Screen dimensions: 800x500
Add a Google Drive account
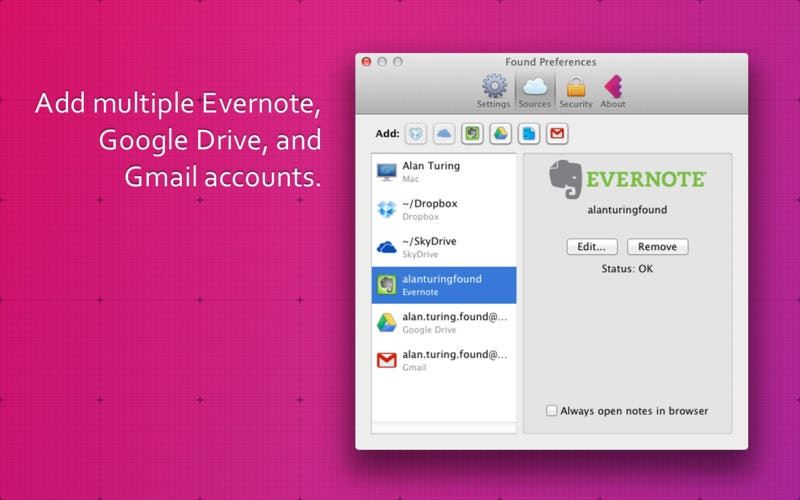click(501, 134)
